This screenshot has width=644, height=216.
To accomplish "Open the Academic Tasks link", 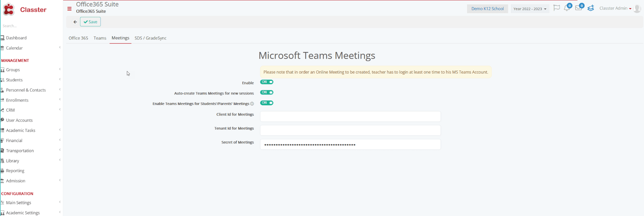I will pos(21,130).
